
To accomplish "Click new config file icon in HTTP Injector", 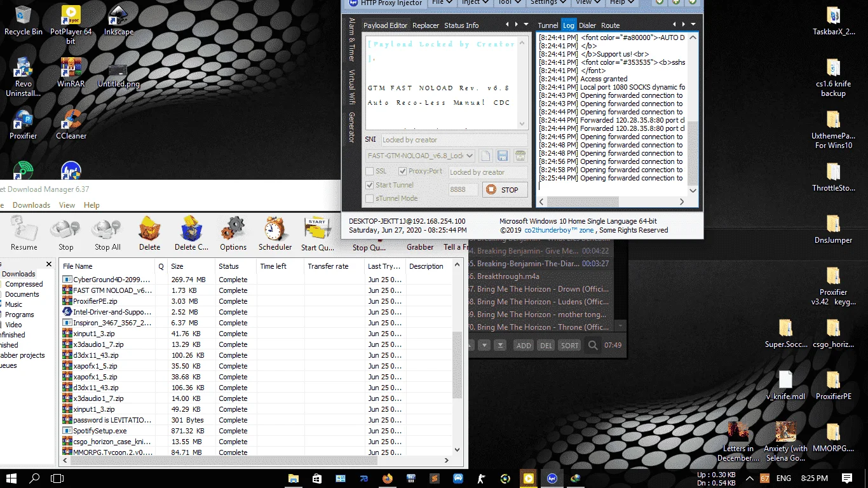I will tap(485, 156).
